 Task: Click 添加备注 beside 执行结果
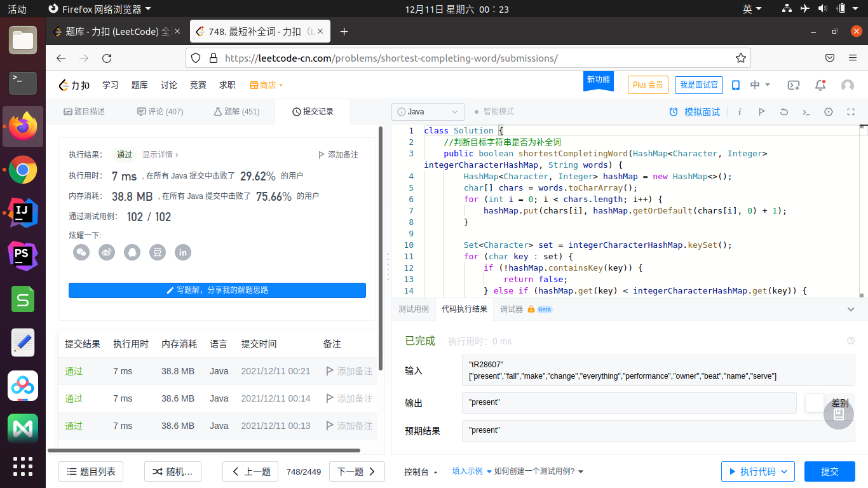coord(338,154)
